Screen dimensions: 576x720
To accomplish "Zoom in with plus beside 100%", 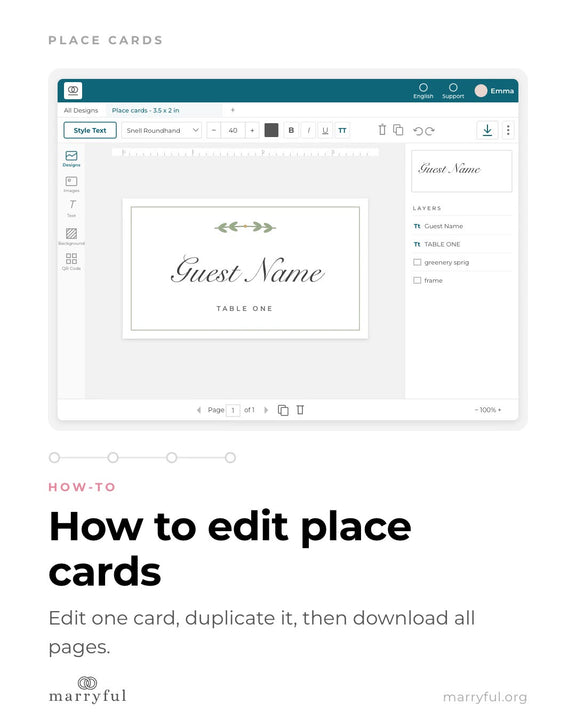I will (x=499, y=410).
